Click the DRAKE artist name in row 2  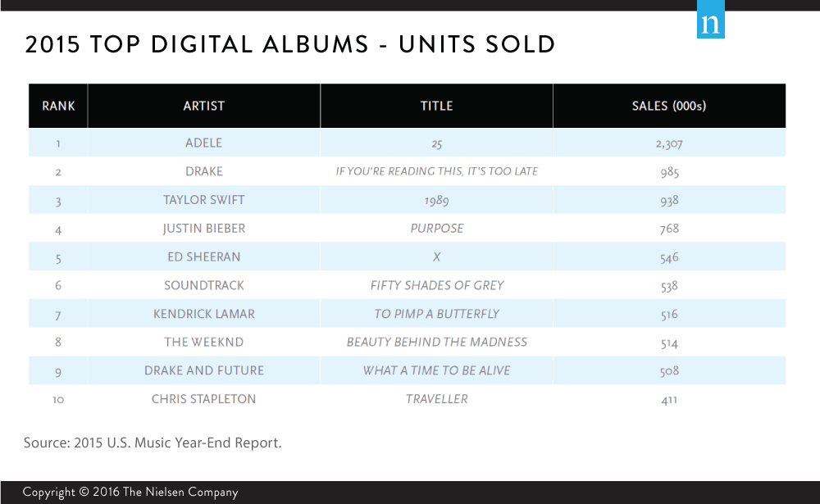204,171
